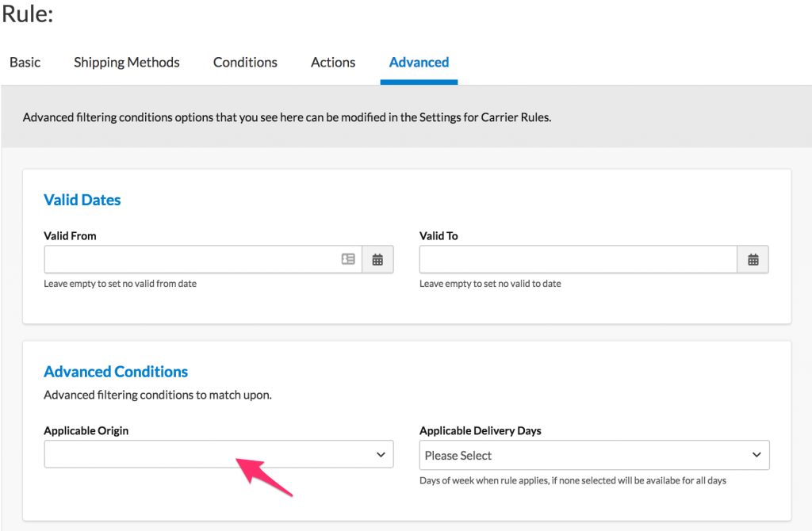Open the Shipping Methods tab
This screenshot has height=531, width=812.
click(x=127, y=62)
